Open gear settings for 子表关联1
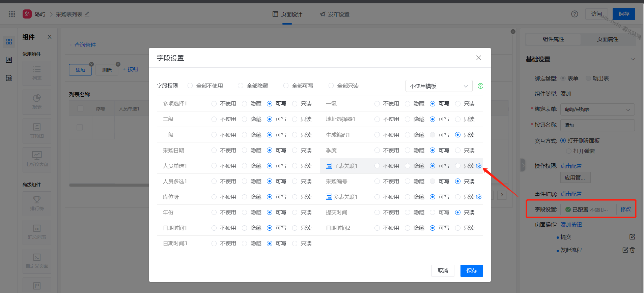644x293 pixels. click(479, 166)
